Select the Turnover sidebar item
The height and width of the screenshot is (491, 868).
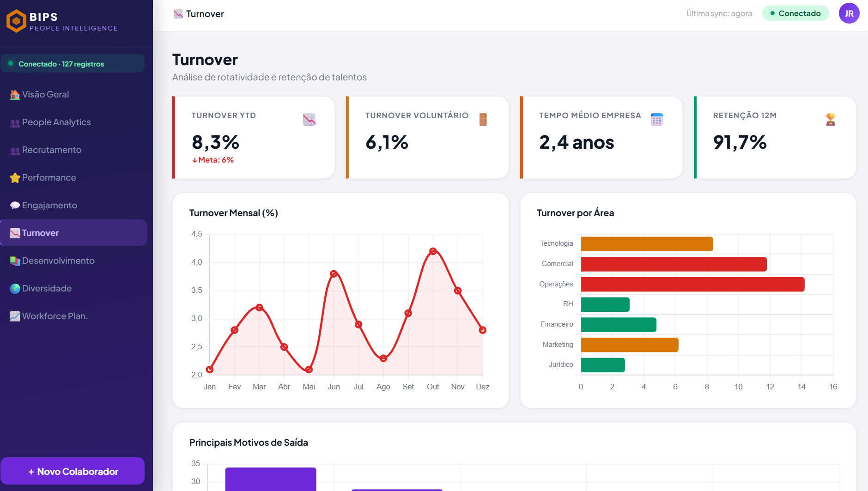74,233
